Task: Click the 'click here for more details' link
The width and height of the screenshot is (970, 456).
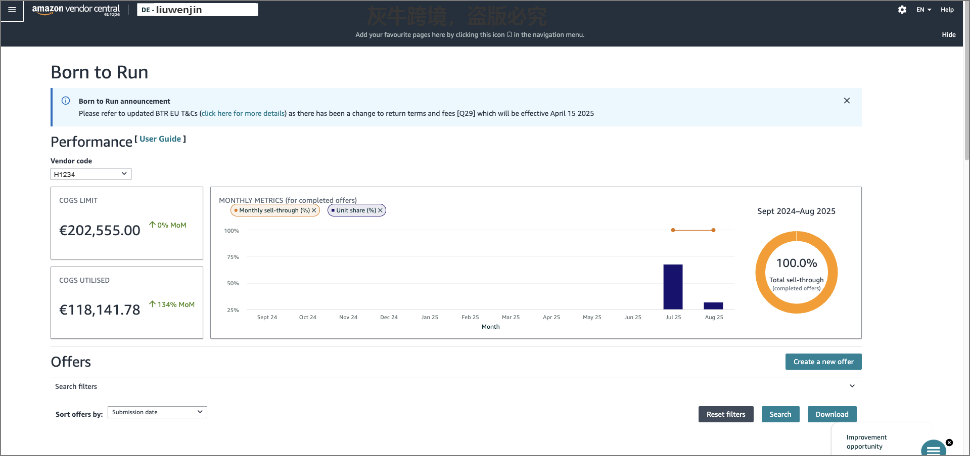Action: click(244, 114)
